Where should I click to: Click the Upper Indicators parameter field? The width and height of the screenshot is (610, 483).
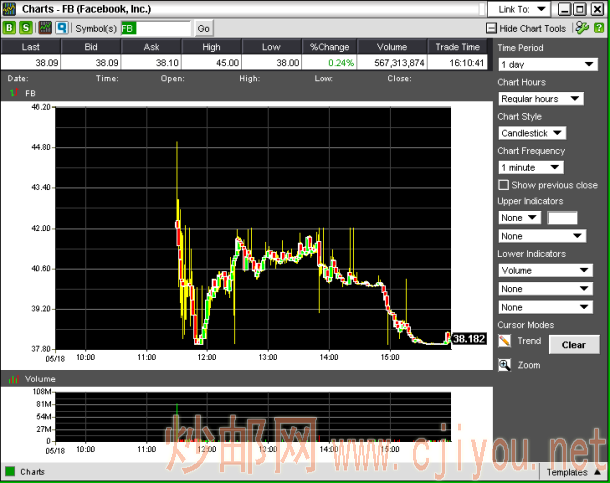(x=562, y=218)
